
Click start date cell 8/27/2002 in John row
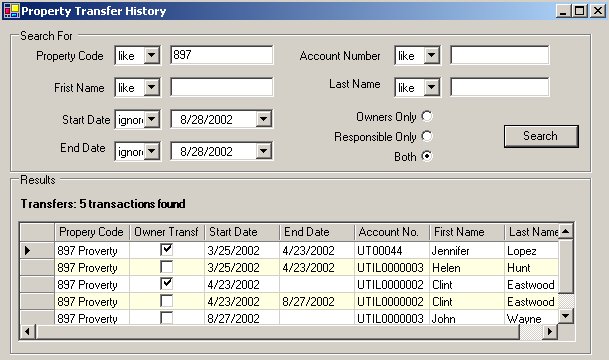242,318
